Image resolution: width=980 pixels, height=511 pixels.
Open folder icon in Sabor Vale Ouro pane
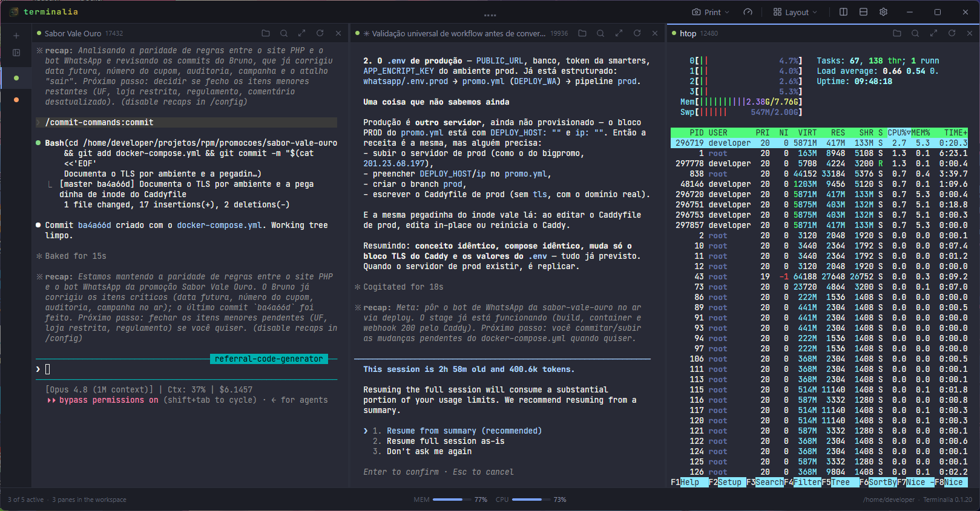[266, 33]
